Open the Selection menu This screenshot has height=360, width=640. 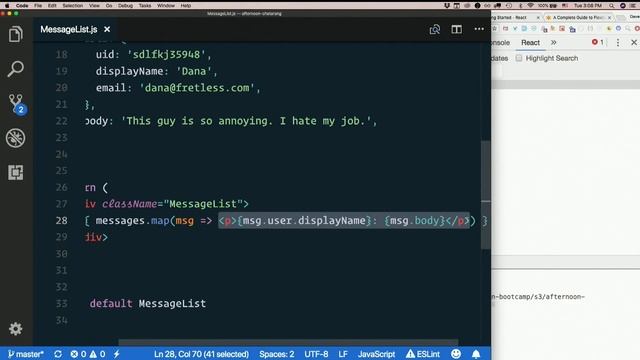click(x=73, y=6)
